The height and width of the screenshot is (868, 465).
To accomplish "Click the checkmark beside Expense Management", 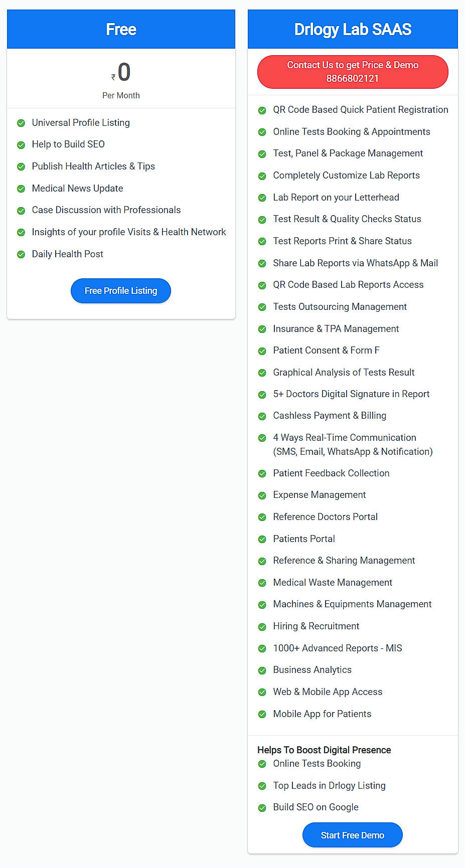I will tap(262, 495).
